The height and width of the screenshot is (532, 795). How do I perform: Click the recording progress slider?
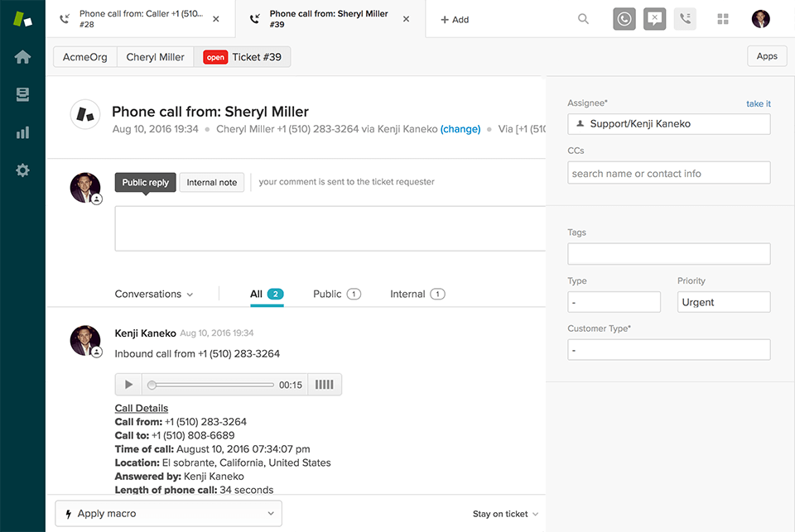pos(211,385)
